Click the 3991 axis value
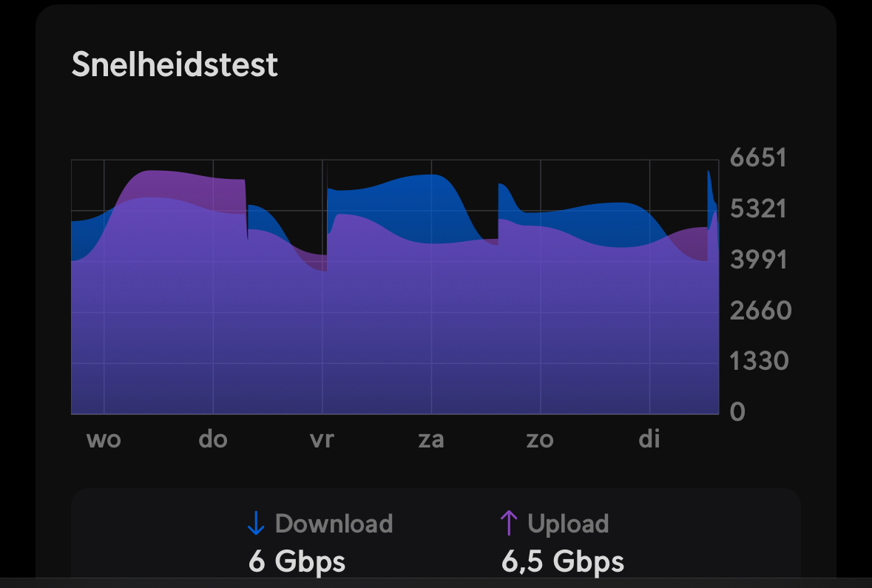Viewport: 872px width, 588px height. tap(759, 260)
